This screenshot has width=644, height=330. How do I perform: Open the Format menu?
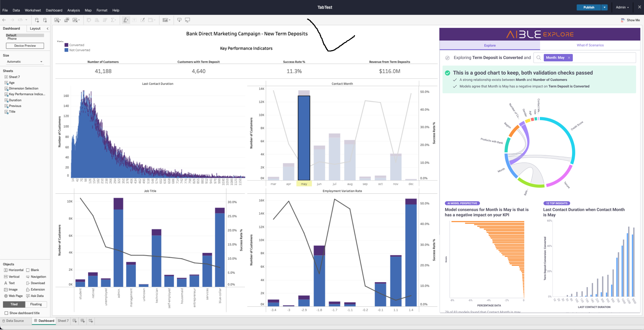(x=102, y=10)
